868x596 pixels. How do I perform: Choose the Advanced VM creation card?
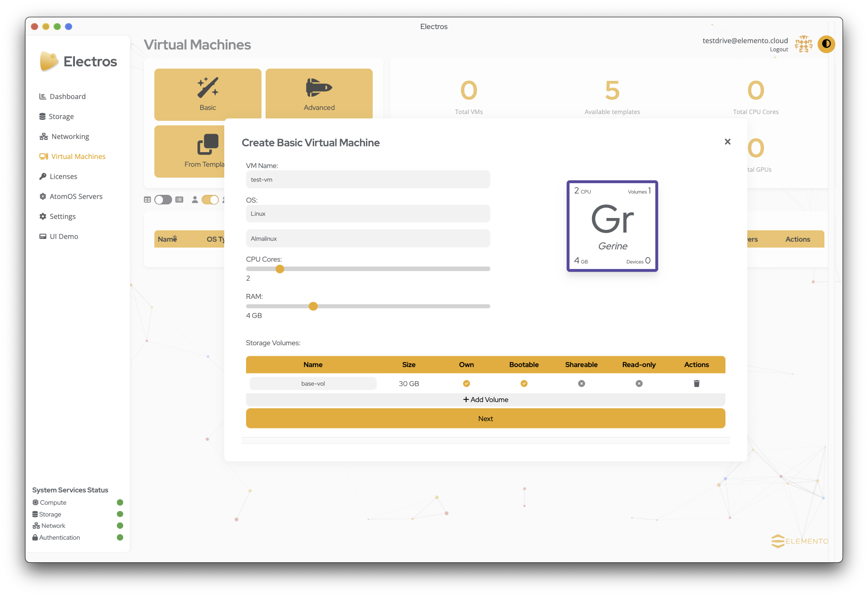click(319, 94)
